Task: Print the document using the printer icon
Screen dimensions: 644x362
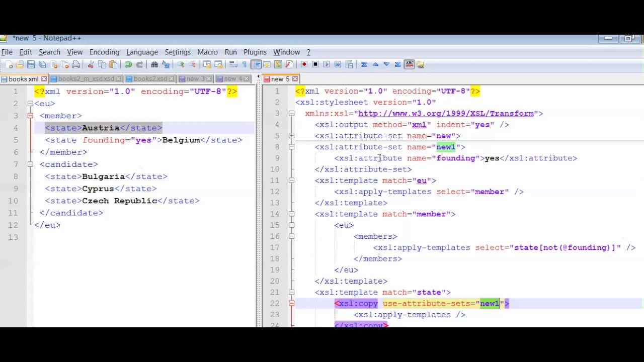Action: coord(76,64)
